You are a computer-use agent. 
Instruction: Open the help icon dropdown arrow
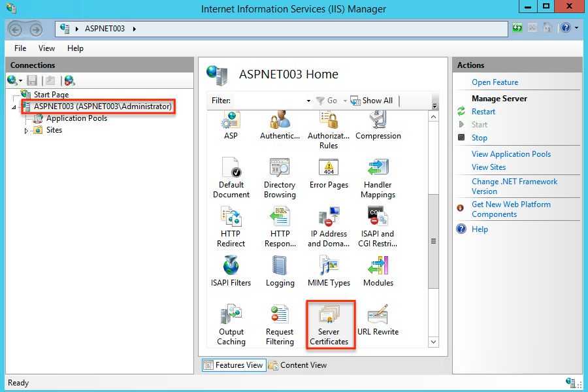pos(576,27)
